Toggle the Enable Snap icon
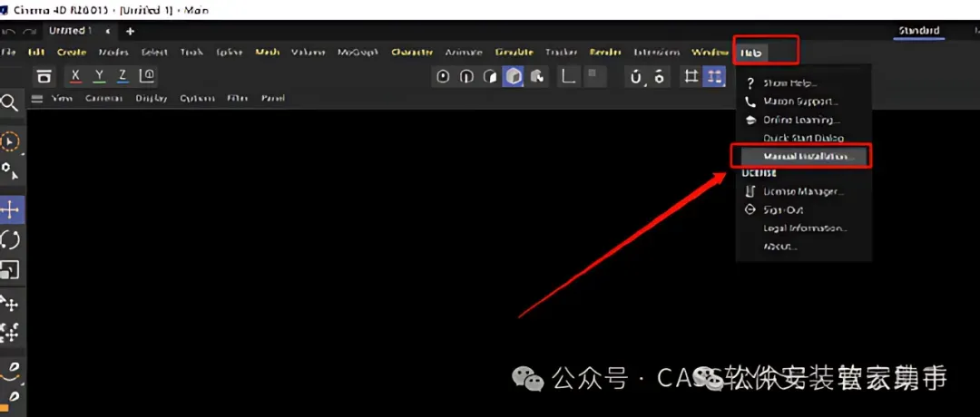 [x=636, y=77]
